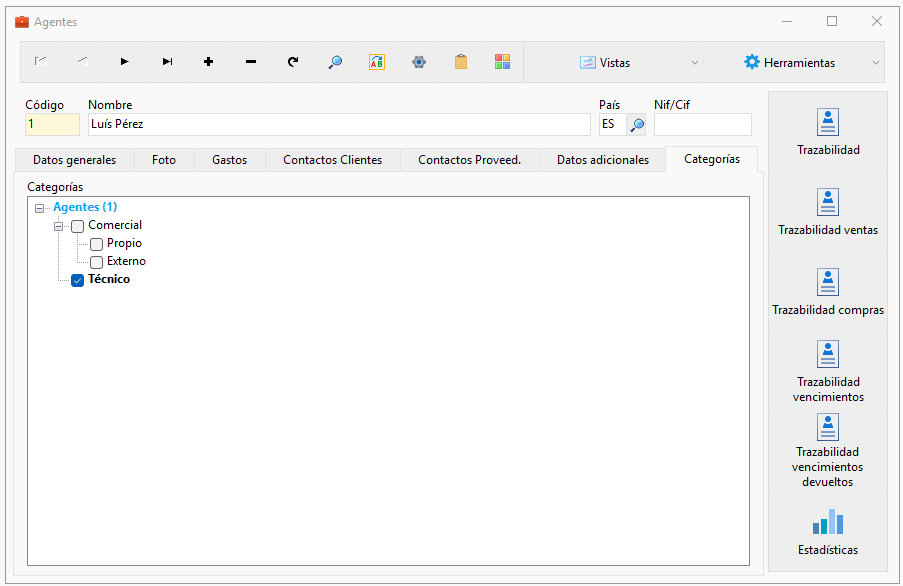Click the refresh arrow icon
Screen dimensions: 903x586
coord(293,62)
